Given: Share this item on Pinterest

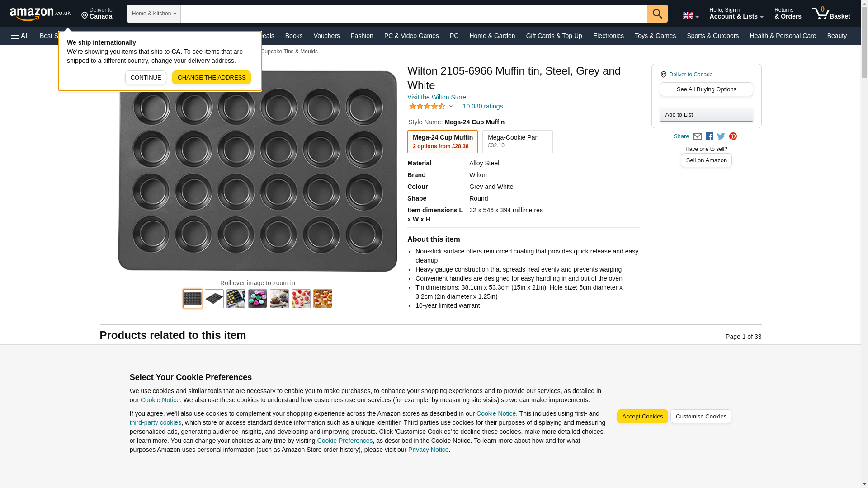Looking at the screenshot, I should click(x=733, y=136).
